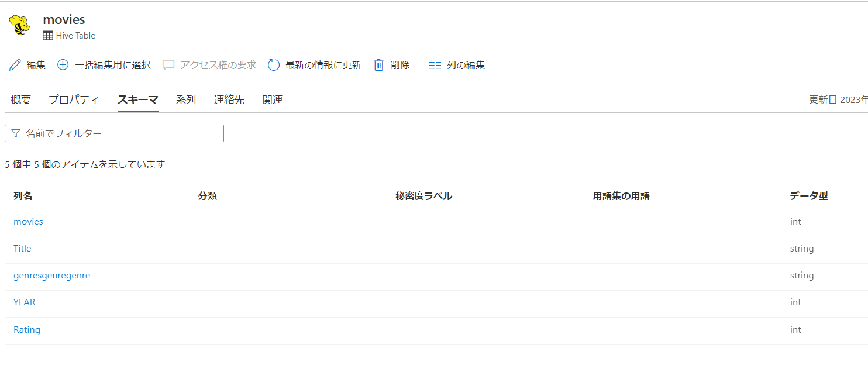Click the 削除 trash can icon

click(x=379, y=64)
